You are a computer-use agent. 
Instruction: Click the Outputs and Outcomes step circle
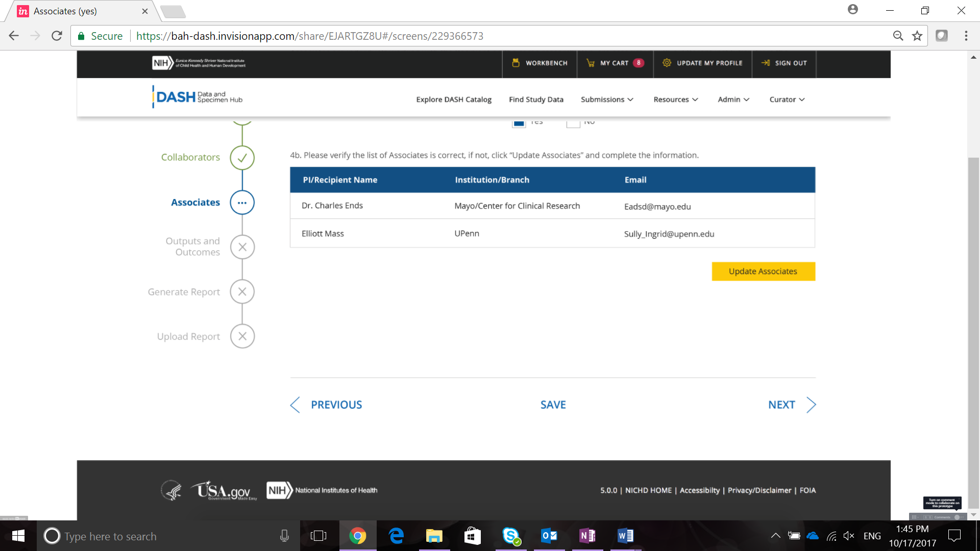242,247
